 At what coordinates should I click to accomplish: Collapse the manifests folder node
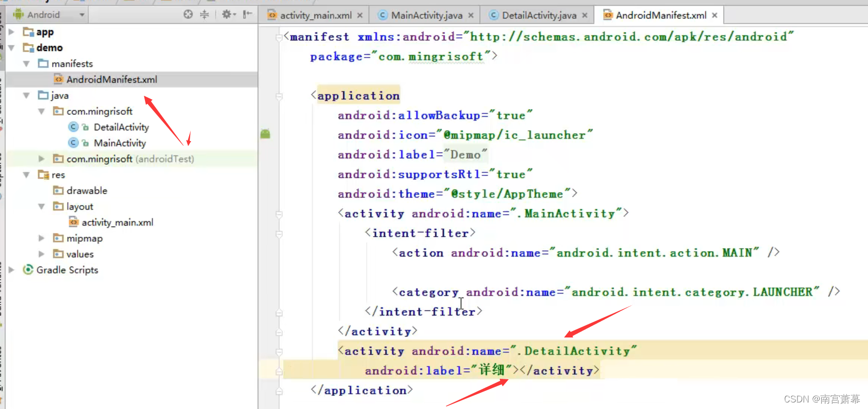[26, 63]
